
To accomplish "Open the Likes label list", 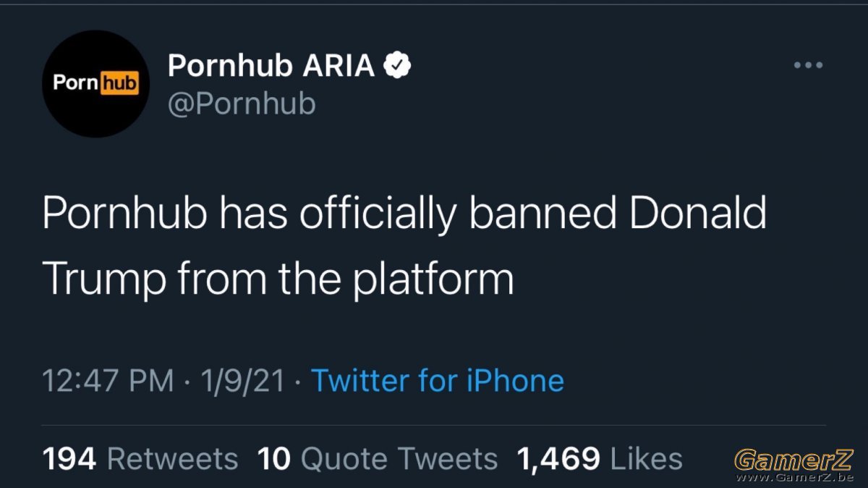I will pyautogui.click(x=647, y=459).
